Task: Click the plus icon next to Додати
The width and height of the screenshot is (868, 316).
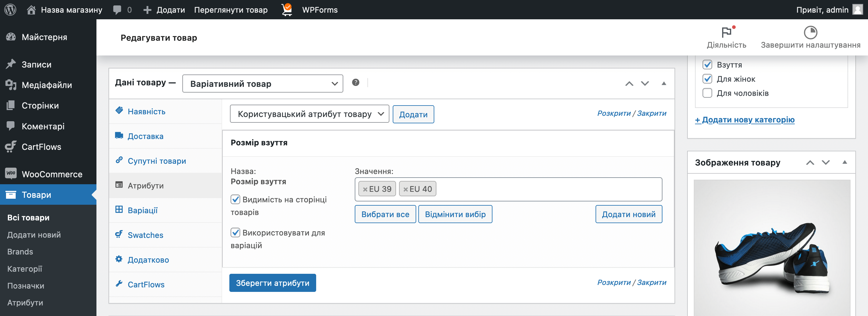Action: click(x=147, y=10)
